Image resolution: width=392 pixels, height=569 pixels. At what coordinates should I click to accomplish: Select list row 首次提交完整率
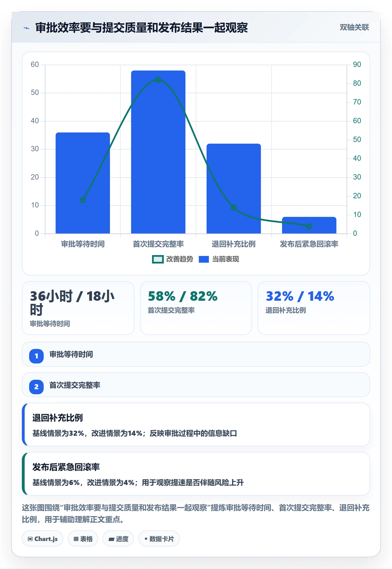tap(196, 385)
